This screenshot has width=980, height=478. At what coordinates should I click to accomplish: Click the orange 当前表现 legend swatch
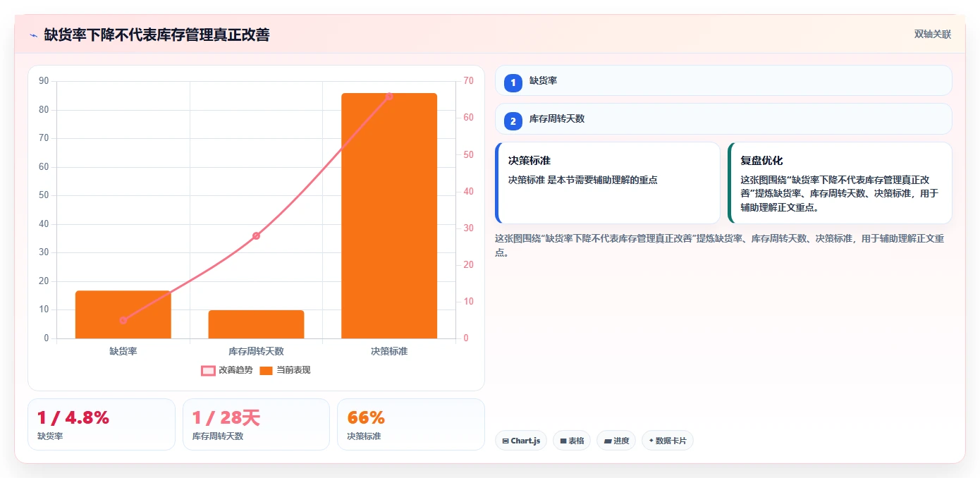tap(266, 371)
